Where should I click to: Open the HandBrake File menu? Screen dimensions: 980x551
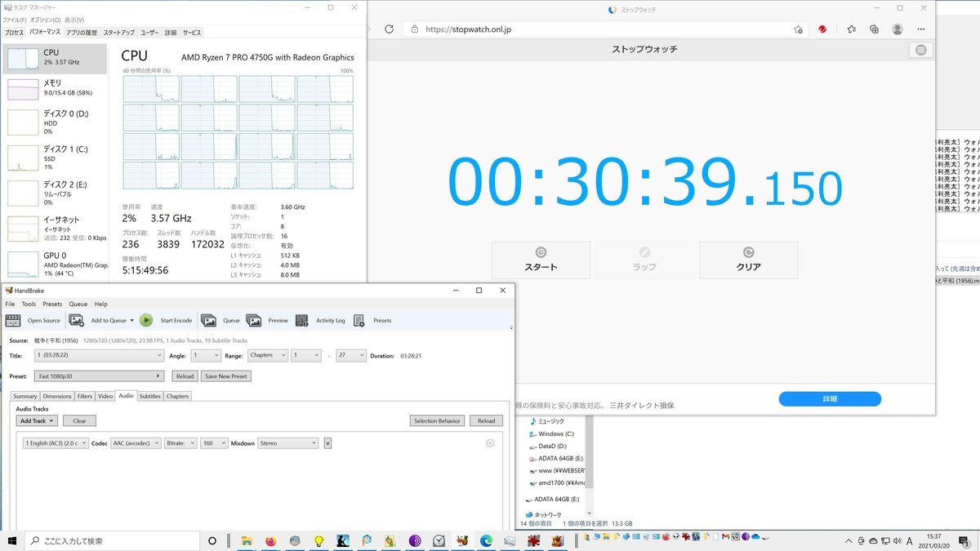[10, 304]
